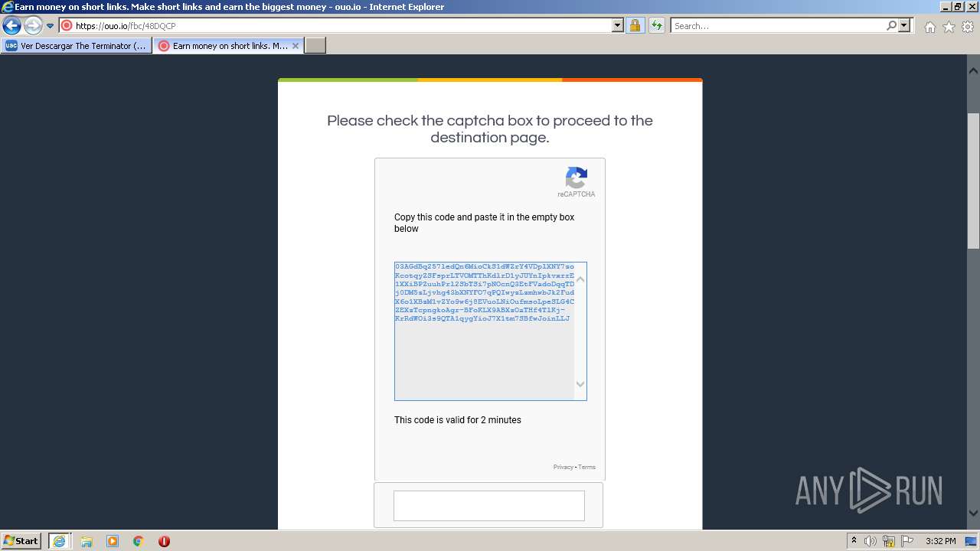Open the Windows Start menu
This screenshot has width=980, height=551.
point(21,541)
